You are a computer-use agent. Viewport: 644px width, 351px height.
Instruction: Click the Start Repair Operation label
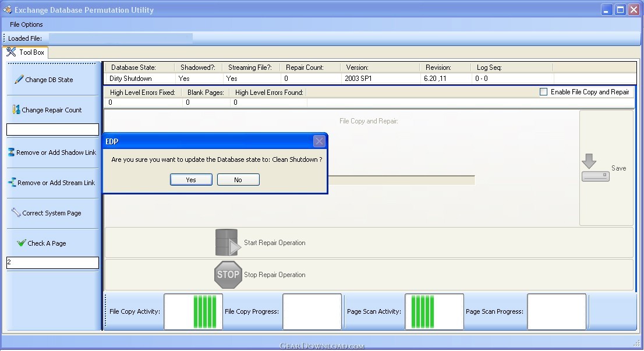point(275,243)
